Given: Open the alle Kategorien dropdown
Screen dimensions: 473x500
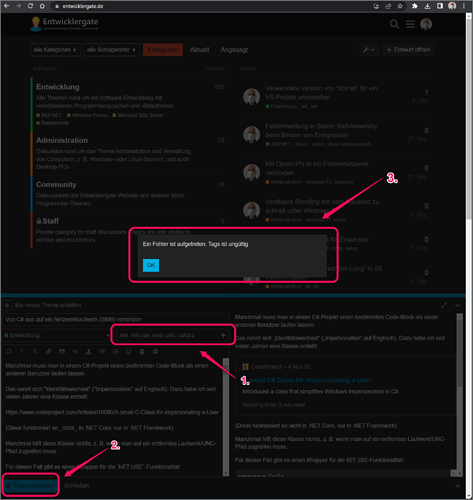Looking at the screenshot, I should pyautogui.click(x=55, y=50).
